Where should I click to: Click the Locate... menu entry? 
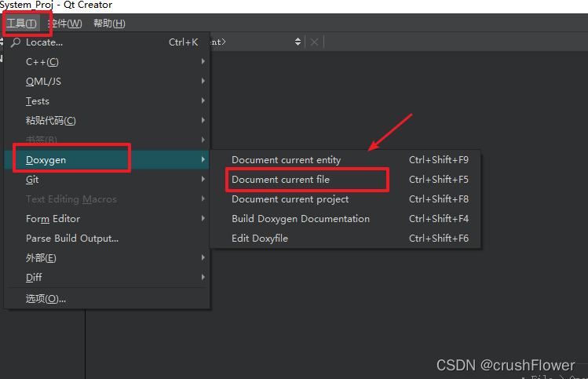(x=107, y=42)
